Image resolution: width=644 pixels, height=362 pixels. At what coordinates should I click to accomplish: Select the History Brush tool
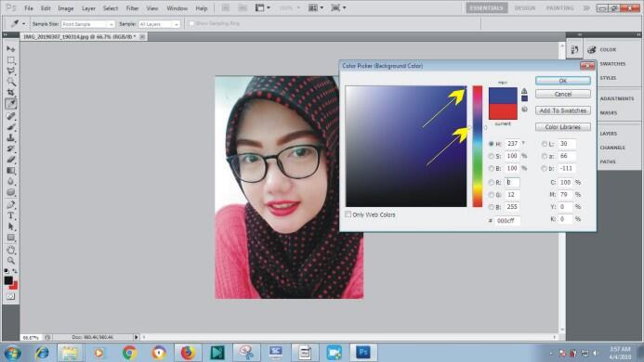pyautogui.click(x=10, y=149)
